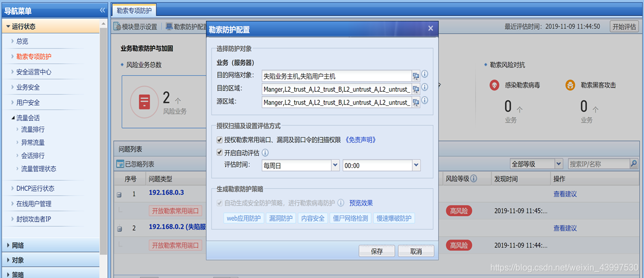
Task: Collapse row 2 192.168.0.2 in list
Action: (x=119, y=228)
